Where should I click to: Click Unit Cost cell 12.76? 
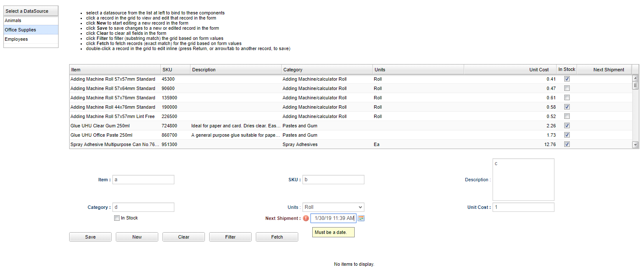510,144
